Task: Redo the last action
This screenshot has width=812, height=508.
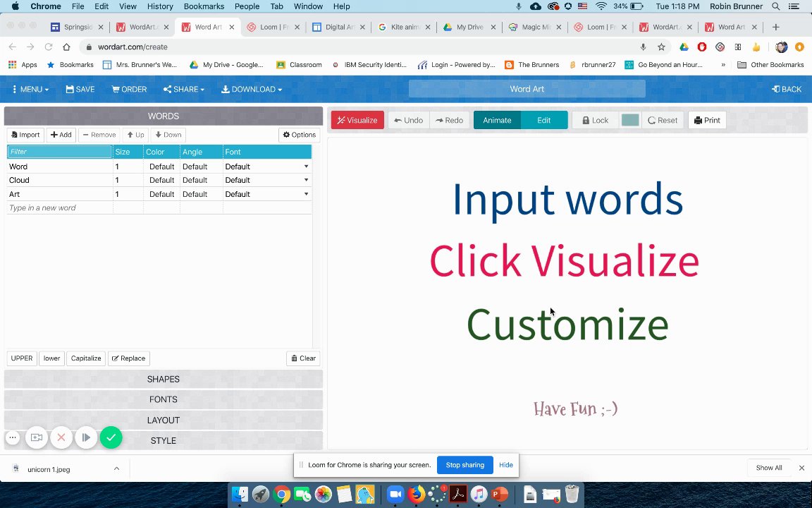Action: pyautogui.click(x=450, y=120)
